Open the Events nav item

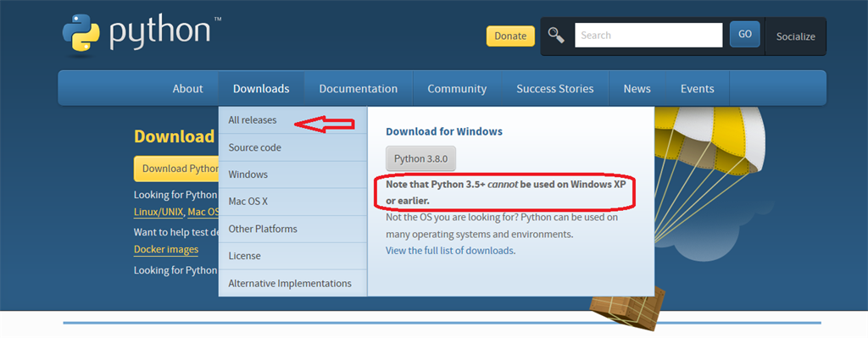(697, 88)
